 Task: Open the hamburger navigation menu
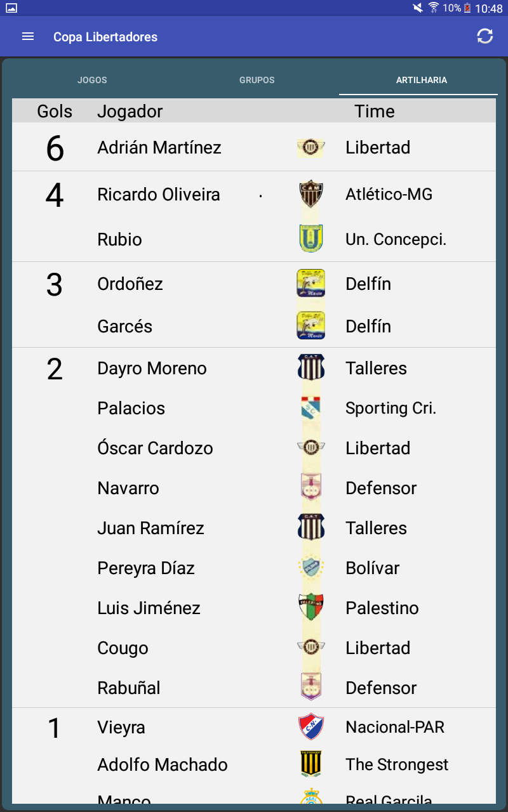(28, 37)
